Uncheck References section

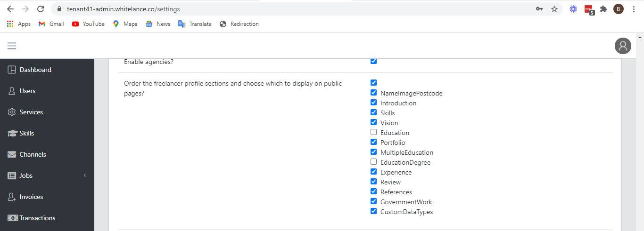(373, 191)
